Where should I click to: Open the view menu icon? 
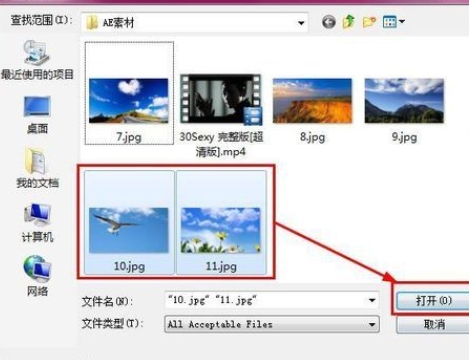click(x=393, y=22)
